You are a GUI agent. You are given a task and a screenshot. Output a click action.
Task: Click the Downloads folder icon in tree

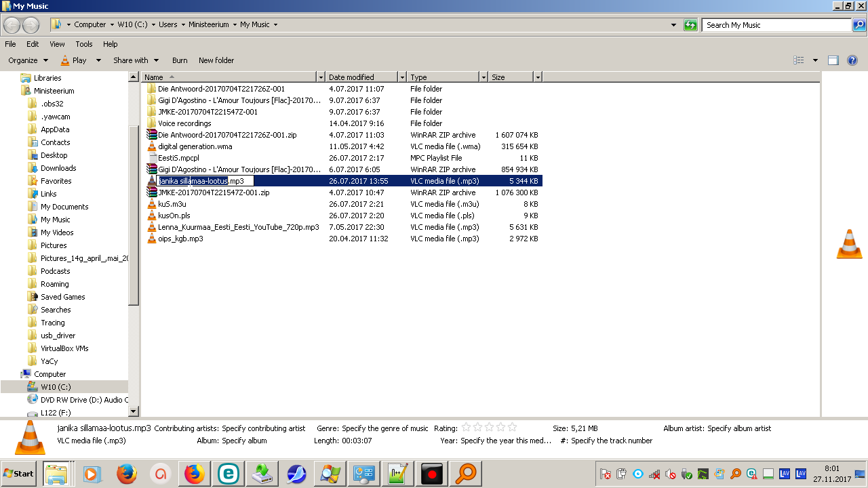(x=33, y=168)
